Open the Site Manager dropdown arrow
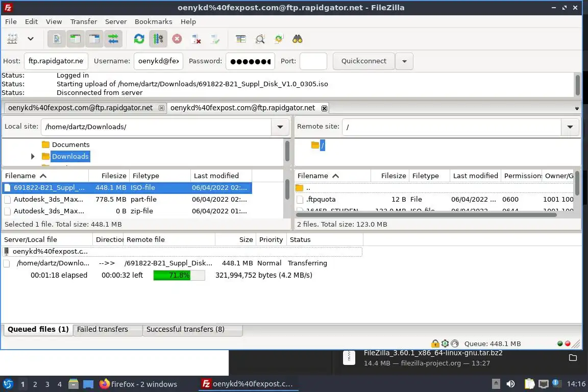Screen dimensions: 588x392 pos(31,39)
